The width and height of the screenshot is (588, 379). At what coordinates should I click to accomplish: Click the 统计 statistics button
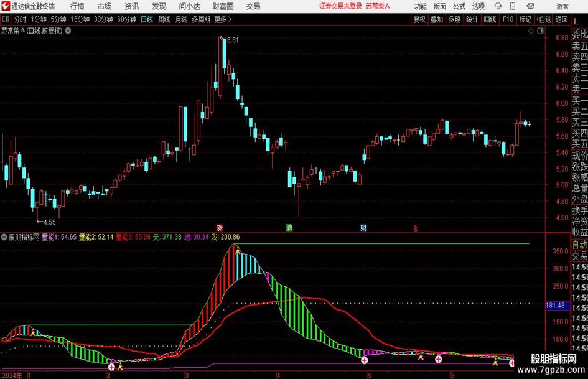click(x=472, y=19)
